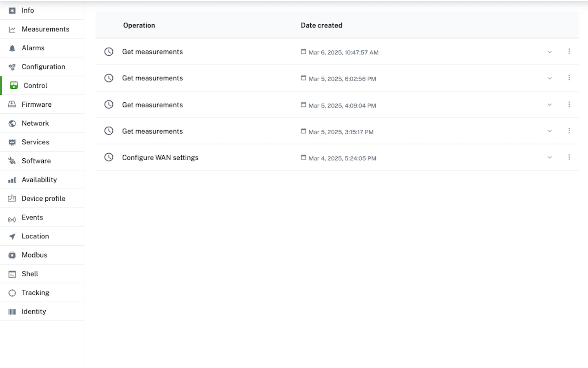
Task: Expand the 6:02:56 PM operation details
Action: click(x=550, y=78)
